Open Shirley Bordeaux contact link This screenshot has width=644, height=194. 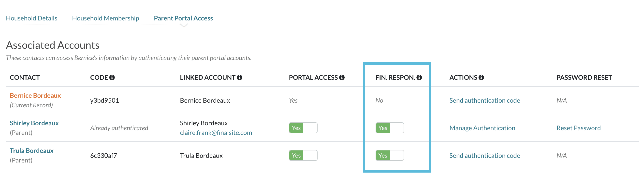34,123
